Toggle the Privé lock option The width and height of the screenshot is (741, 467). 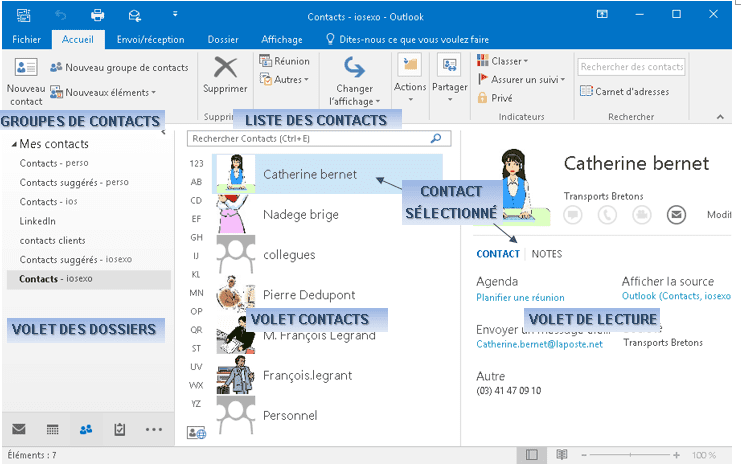(495, 98)
